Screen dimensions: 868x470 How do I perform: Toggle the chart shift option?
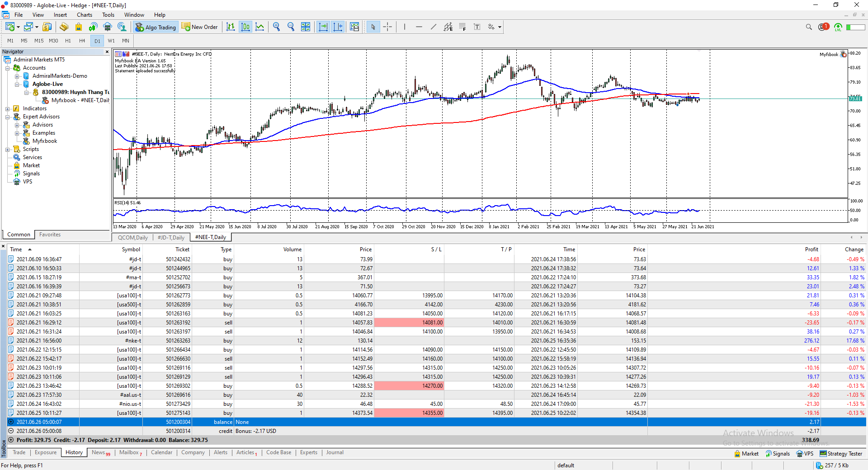coord(338,27)
